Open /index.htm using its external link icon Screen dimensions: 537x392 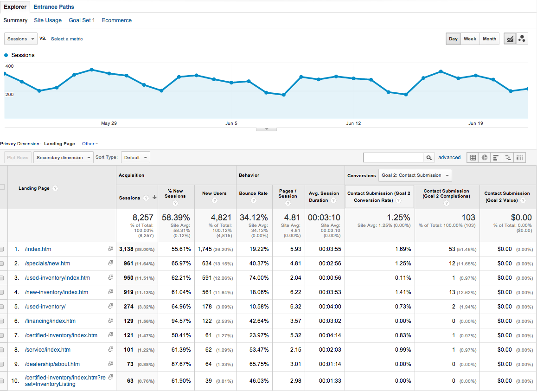click(x=110, y=249)
